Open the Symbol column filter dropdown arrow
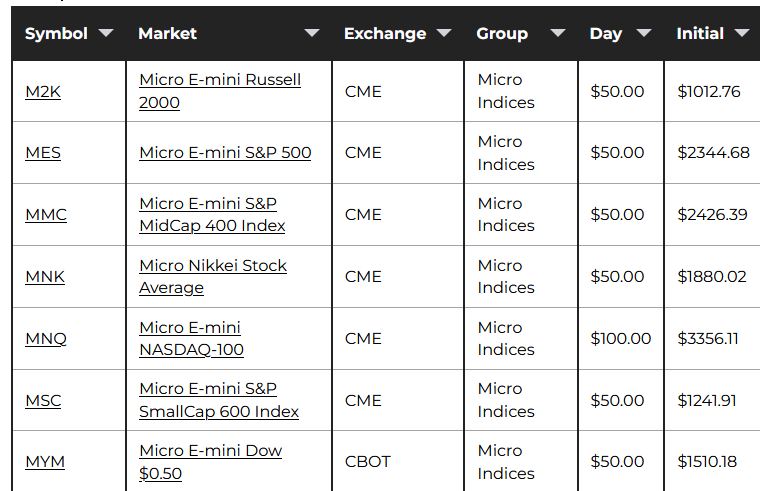The image size is (760, 491). (x=107, y=34)
